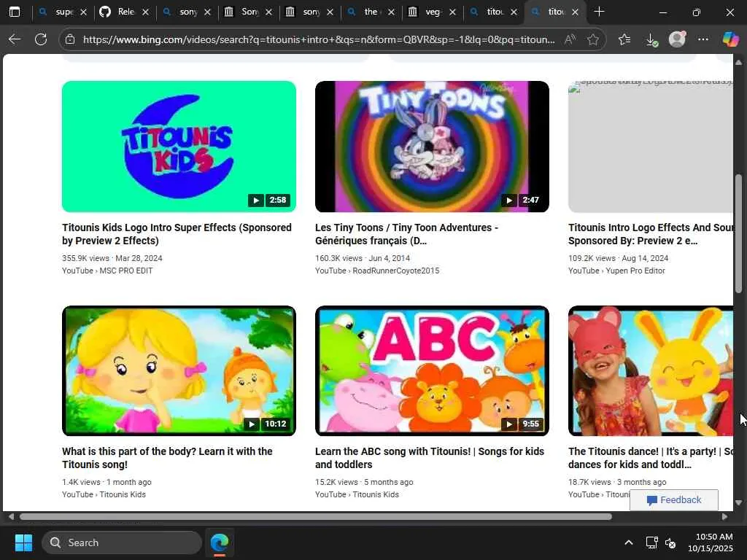Open the Copilot sidebar icon
Image resolution: width=747 pixels, height=560 pixels.
click(x=730, y=39)
